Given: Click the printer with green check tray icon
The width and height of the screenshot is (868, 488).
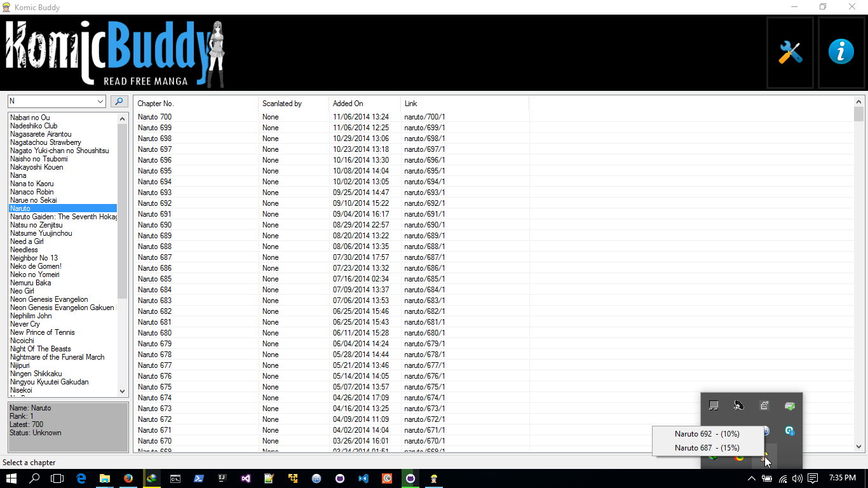Looking at the screenshot, I should 790,405.
